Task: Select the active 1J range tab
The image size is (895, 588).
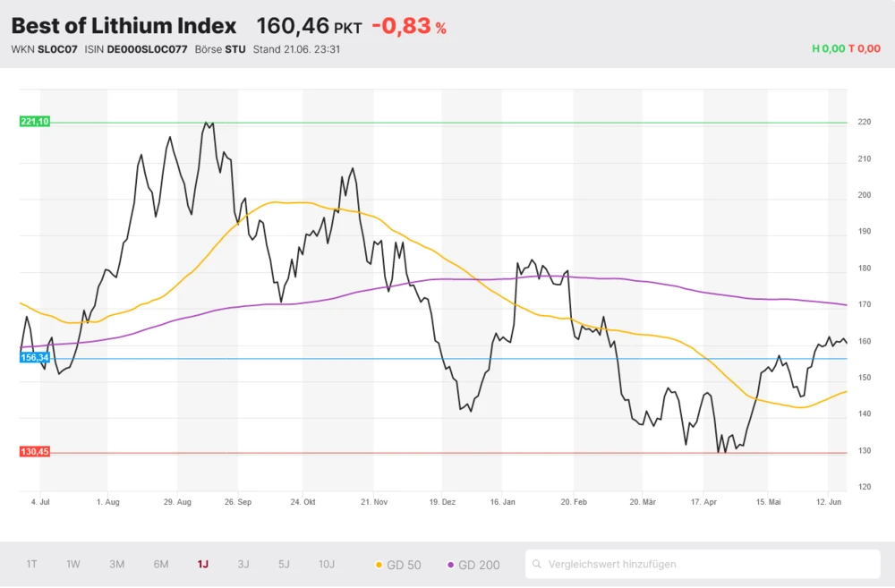Action: [x=203, y=564]
